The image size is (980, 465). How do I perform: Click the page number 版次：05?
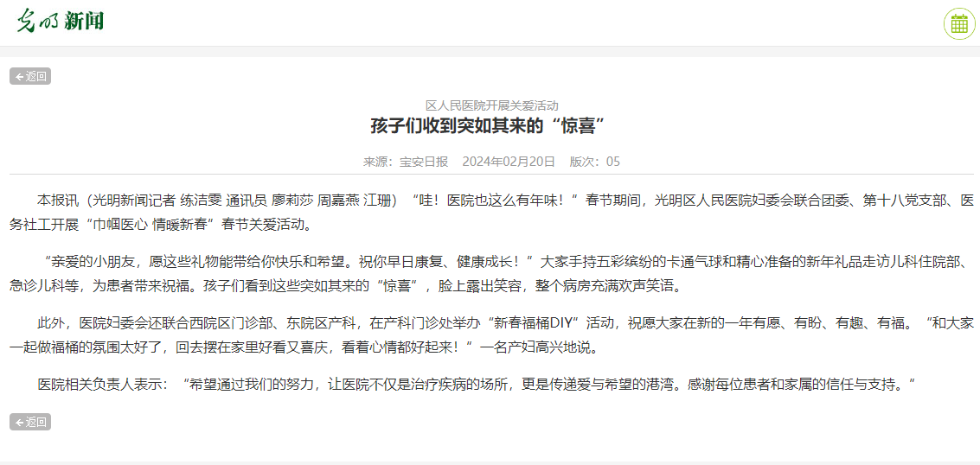(x=594, y=162)
